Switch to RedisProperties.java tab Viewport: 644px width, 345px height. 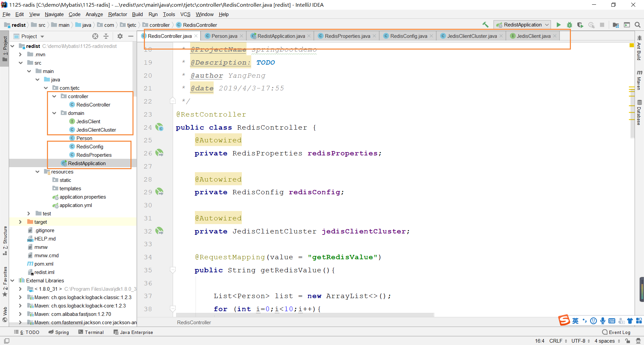pyautogui.click(x=347, y=36)
